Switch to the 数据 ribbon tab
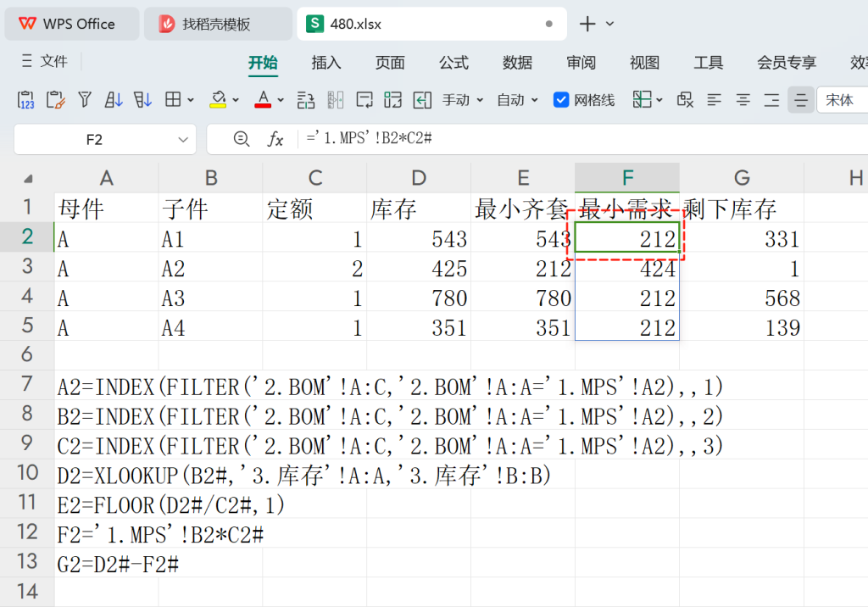 click(518, 63)
